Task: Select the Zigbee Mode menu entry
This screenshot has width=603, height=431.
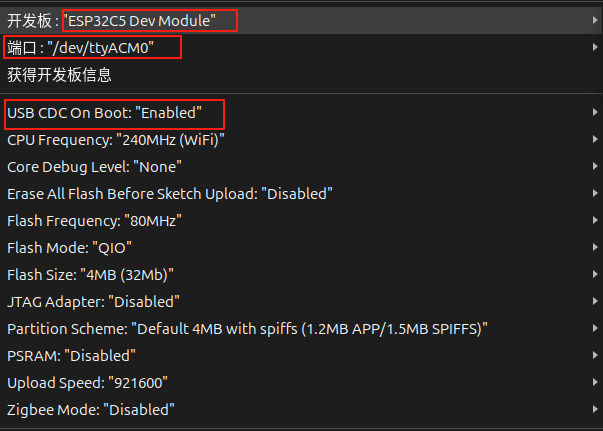Action: pyautogui.click(x=91, y=409)
